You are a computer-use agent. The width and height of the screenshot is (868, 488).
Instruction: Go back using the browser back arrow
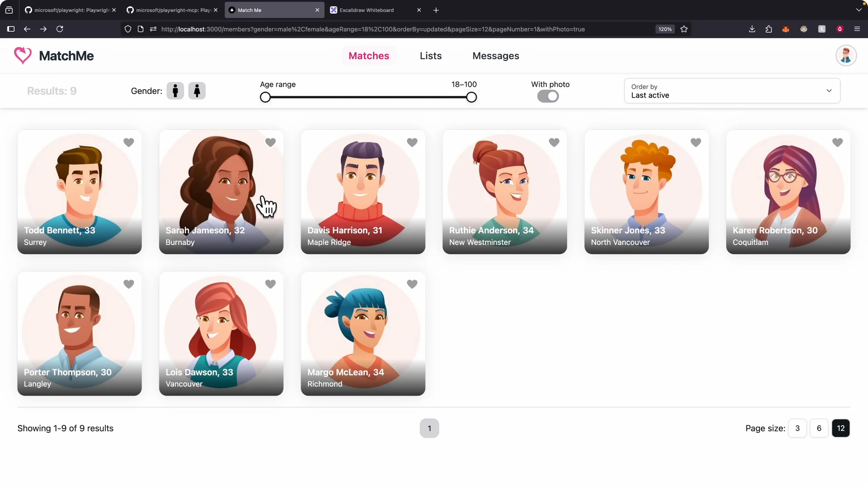point(27,29)
